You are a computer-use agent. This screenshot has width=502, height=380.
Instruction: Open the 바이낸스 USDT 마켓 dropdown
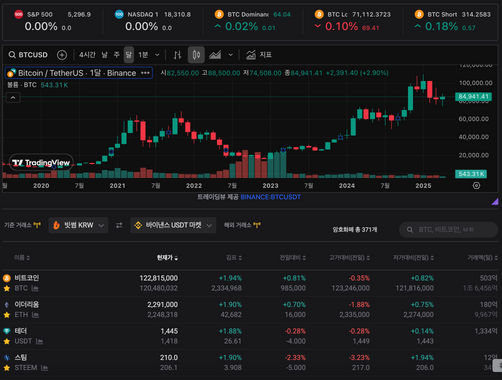[173, 225]
